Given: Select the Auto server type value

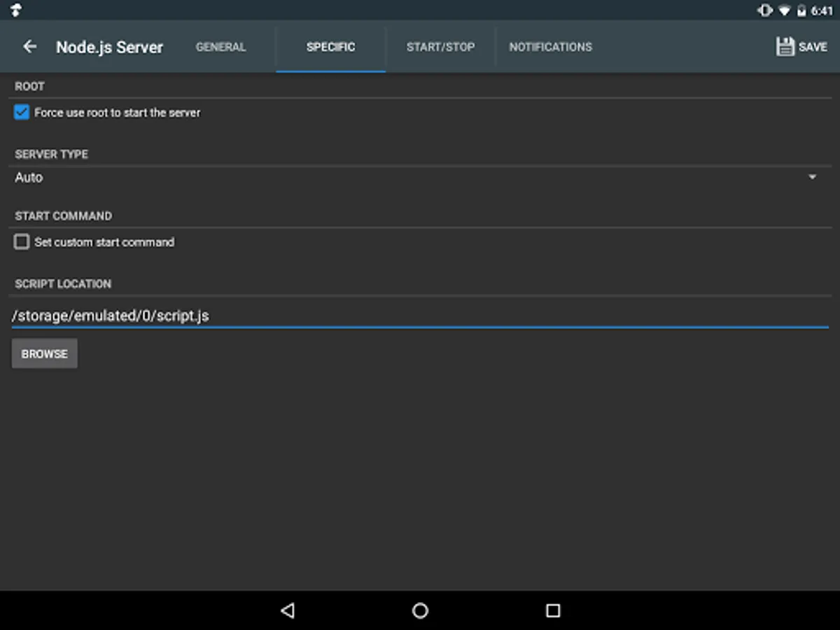Looking at the screenshot, I should coord(29,178).
